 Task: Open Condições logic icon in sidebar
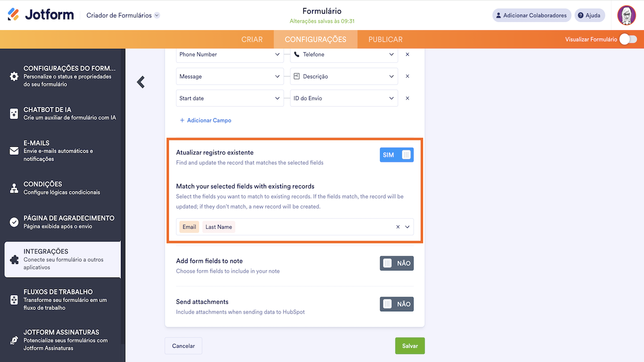[x=14, y=188]
